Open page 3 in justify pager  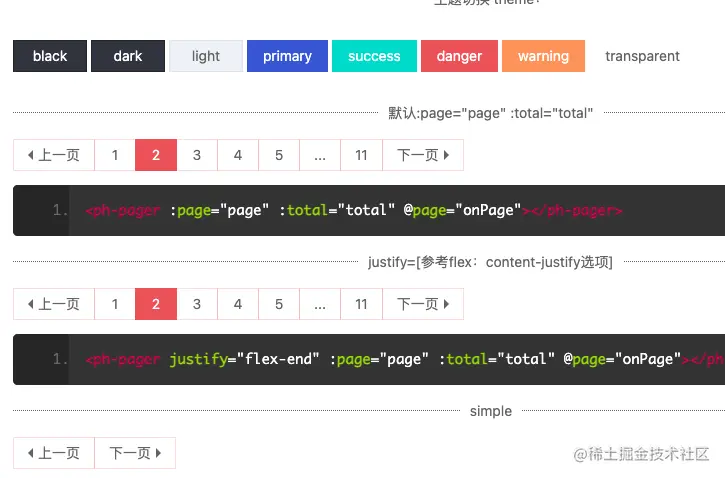coord(197,304)
